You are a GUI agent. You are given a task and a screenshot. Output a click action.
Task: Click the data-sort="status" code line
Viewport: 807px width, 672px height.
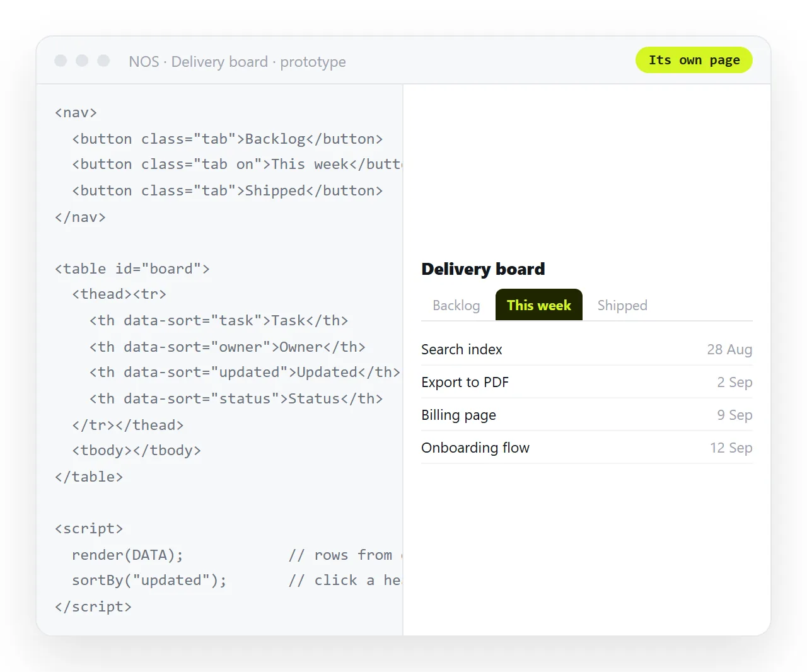click(x=236, y=398)
